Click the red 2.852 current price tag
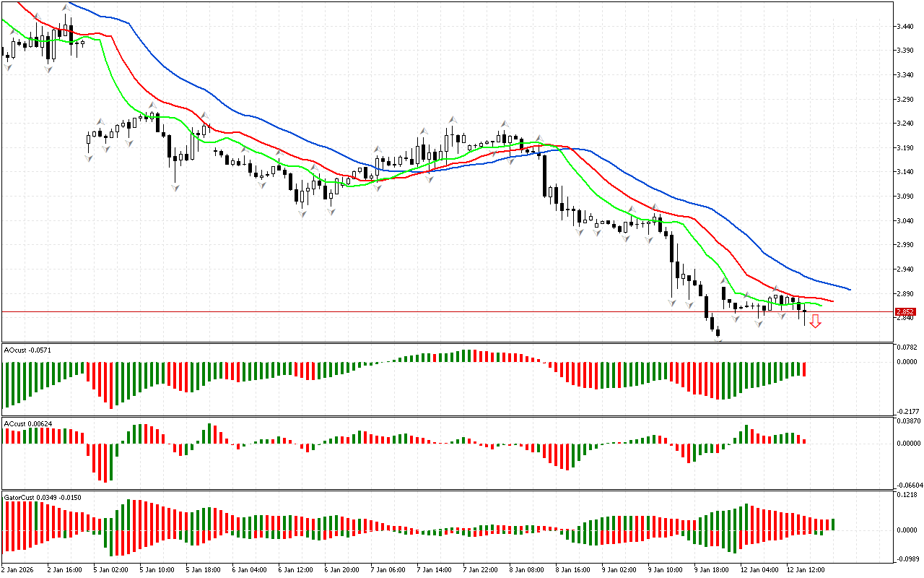924x578 pixels. [907, 312]
